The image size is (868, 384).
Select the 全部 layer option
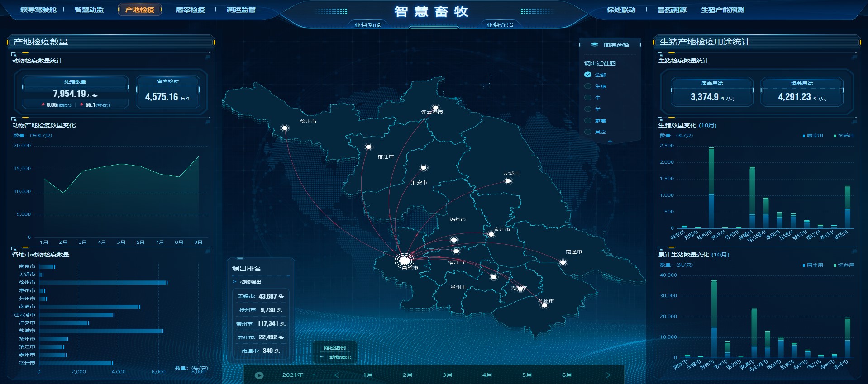coord(588,75)
